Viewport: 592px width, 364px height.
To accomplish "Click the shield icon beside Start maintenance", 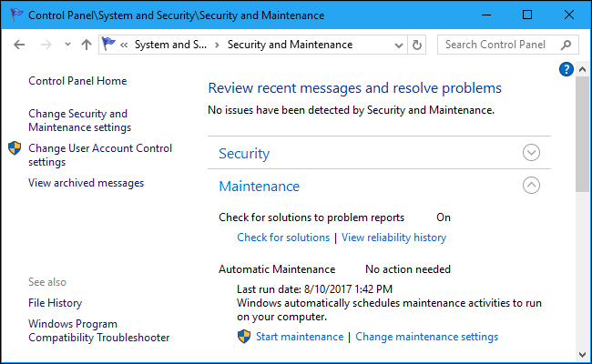I will point(243,337).
